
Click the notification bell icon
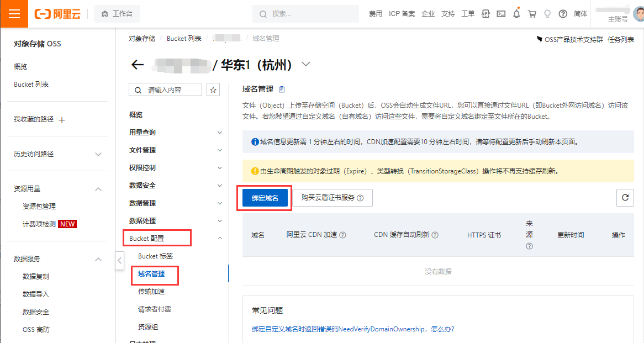click(x=516, y=14)
